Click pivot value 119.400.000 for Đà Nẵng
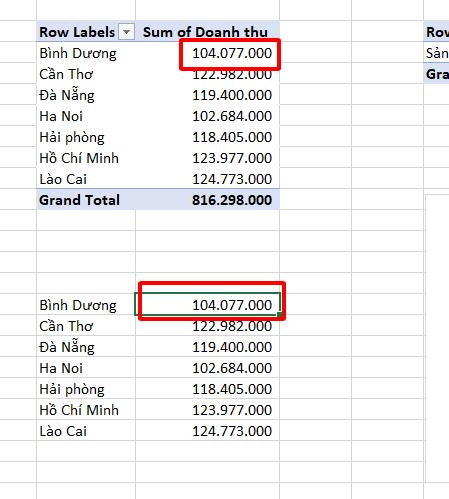 coord(232,95)
